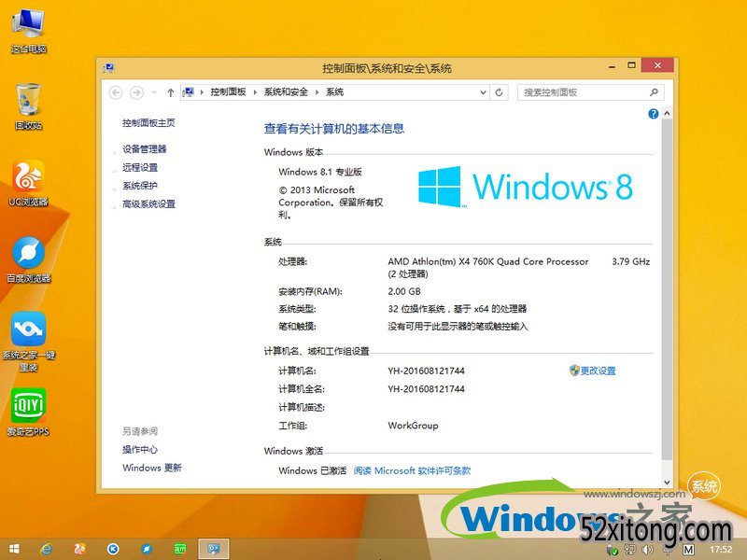
Task: Refresh the control panel page
Action: 499,92
